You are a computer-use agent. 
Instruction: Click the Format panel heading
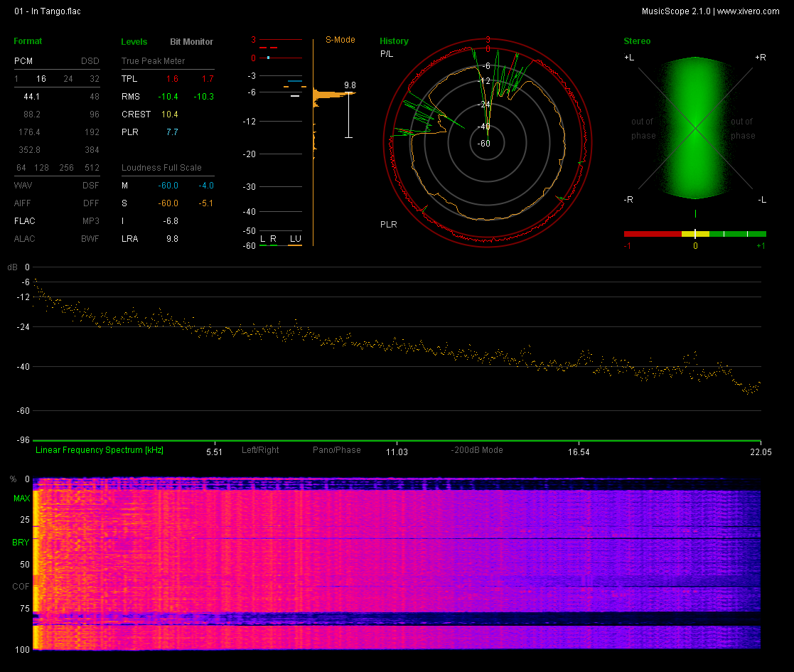28,41
